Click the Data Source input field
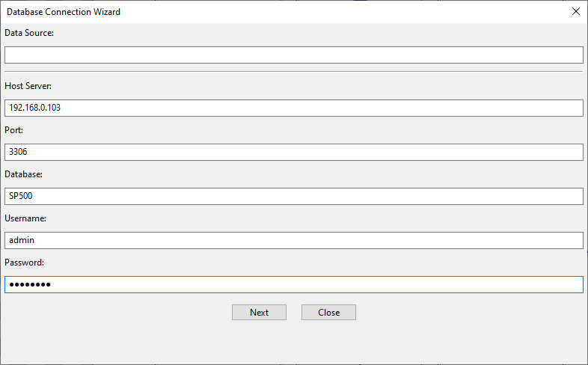The width and height of the screenshot is (588, 365). click(x=293, y=55)
